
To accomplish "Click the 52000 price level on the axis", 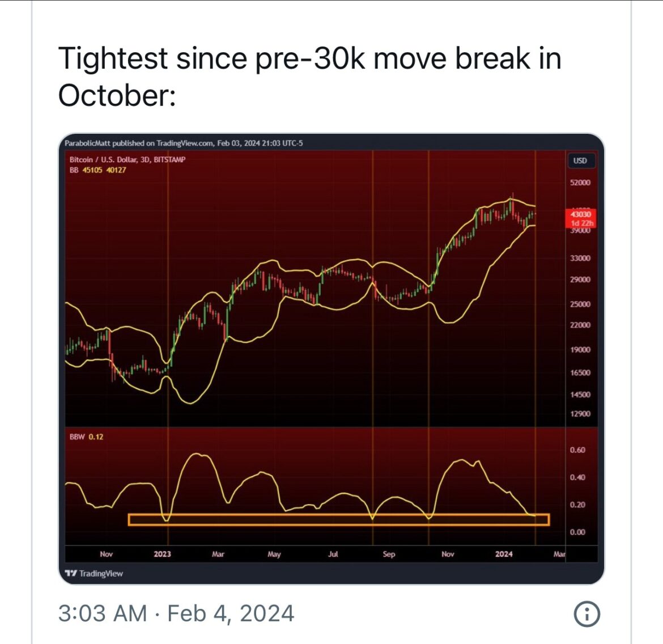I will tap(580, 183).
